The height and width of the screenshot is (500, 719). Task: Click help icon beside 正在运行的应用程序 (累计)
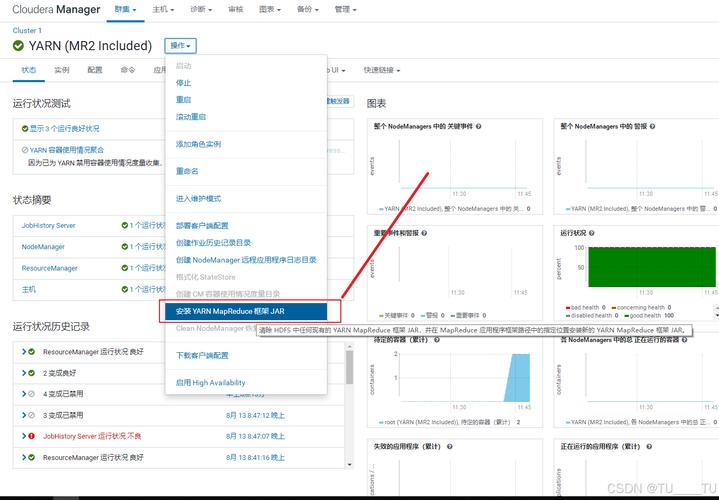[649, 446]
